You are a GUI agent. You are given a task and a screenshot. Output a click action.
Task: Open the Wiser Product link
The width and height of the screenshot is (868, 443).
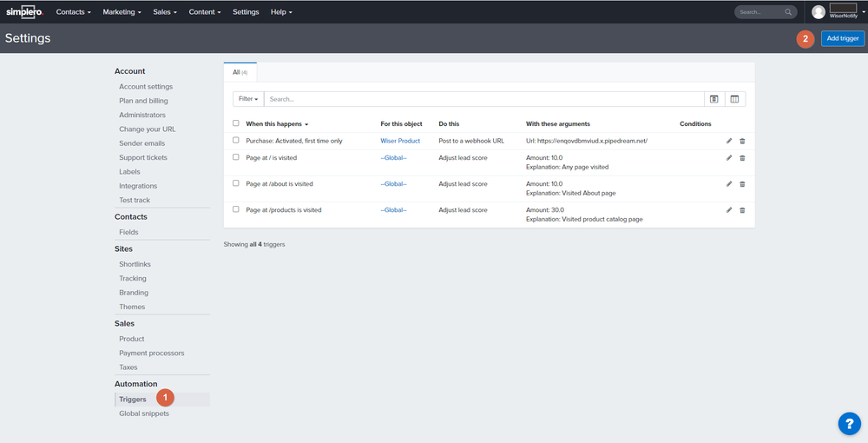pos(400,141)
